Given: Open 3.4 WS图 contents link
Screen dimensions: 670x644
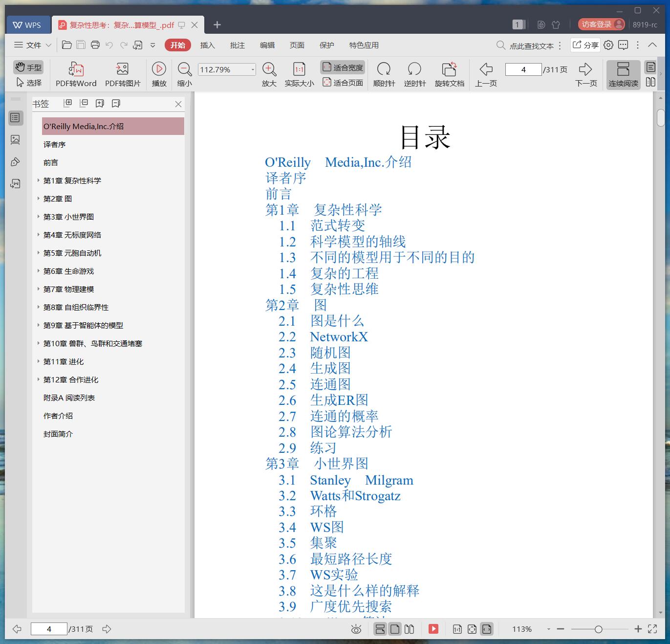Looking at the screenshot, I should tap(311, 527).
